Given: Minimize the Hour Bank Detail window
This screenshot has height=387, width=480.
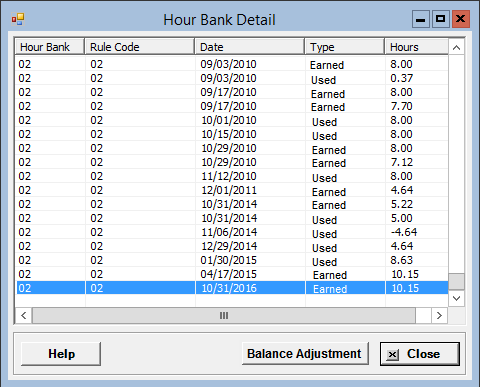Looking at the screenshot, I should [x=421, y=19].
